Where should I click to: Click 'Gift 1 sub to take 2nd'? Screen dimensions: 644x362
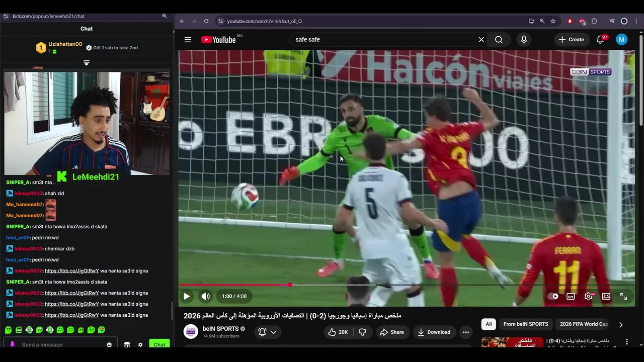112,48
